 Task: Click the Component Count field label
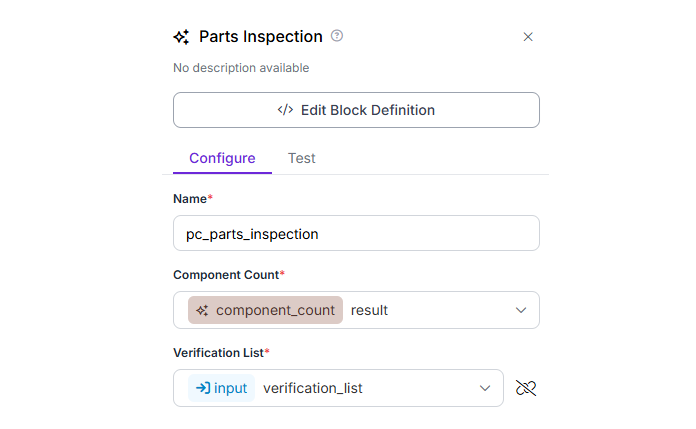click(226, 275)
